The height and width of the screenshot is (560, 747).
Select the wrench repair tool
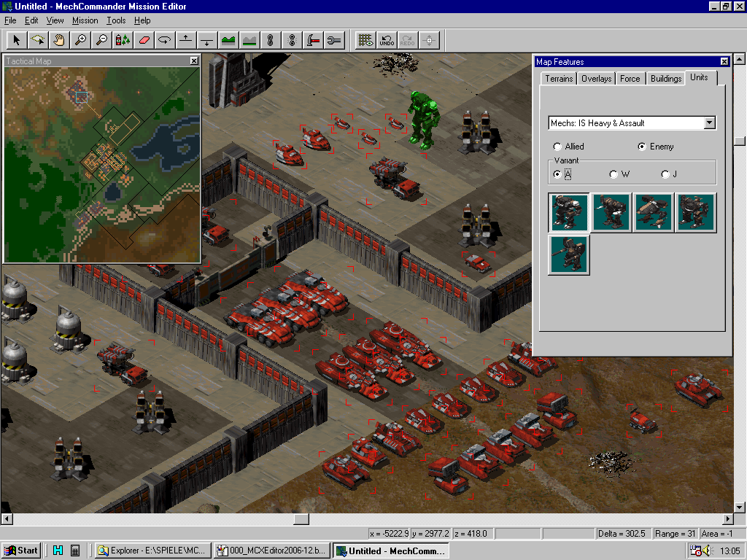coord(334,41)
